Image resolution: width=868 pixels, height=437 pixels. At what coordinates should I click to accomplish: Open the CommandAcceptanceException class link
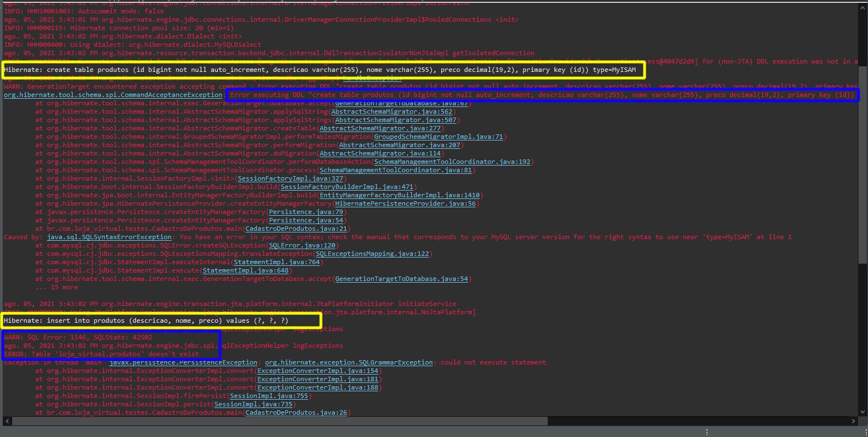click(x=113, y=95)
